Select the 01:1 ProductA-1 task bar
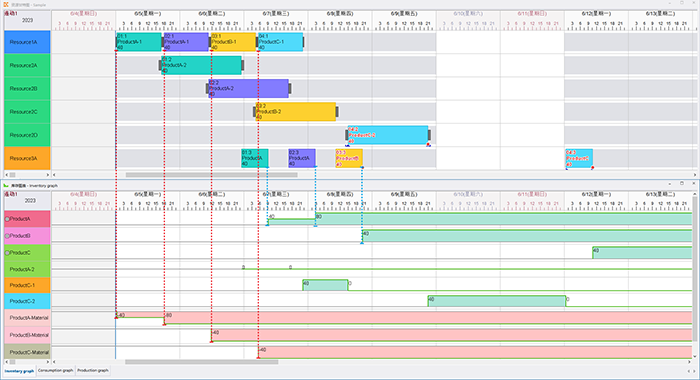Screen dimensions: 700x380 coord(139,42)
